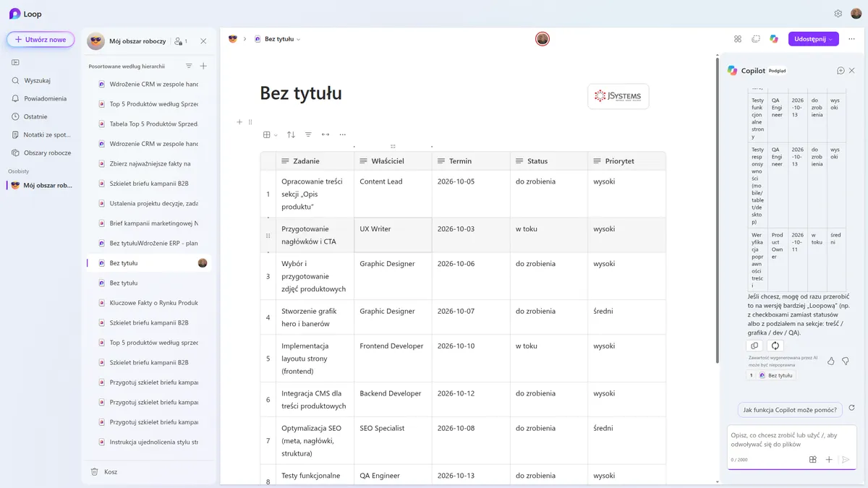The height and width of the screenshot is (488, 868).
Task: Open workspace members icon showing 1
Action: coord(181,41)
